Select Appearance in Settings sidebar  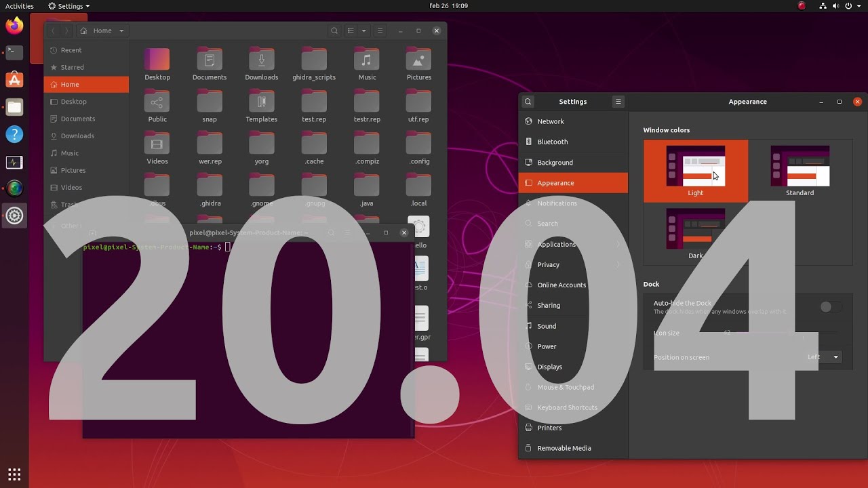573,183
